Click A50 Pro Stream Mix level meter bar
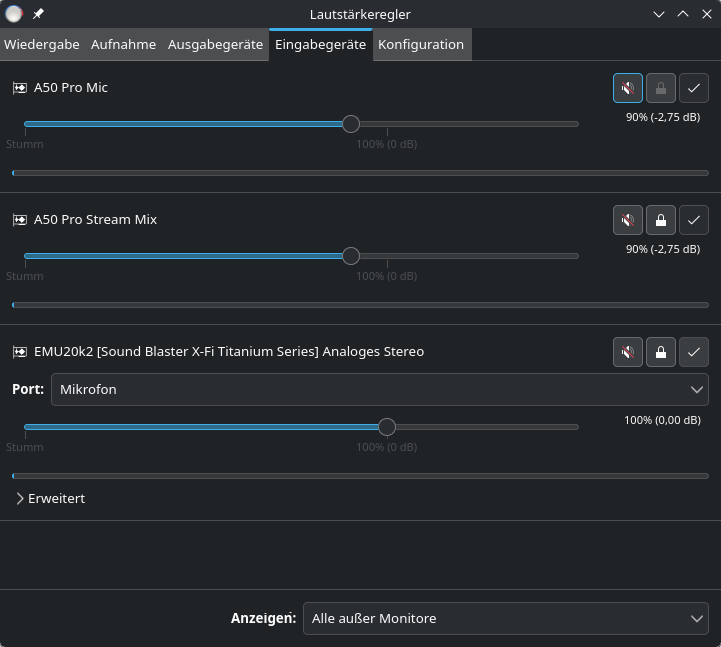 (360, 305)
